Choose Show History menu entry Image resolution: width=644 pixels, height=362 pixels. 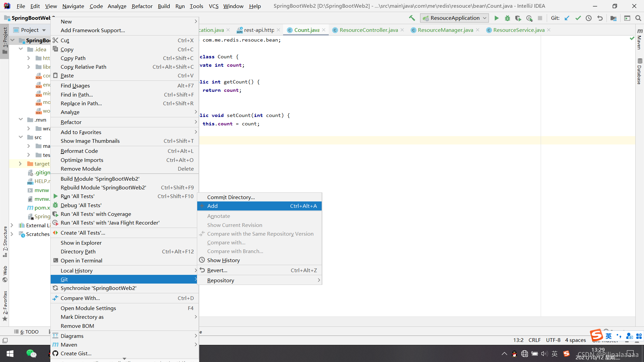pyautogui.click(x=223, y=260)
